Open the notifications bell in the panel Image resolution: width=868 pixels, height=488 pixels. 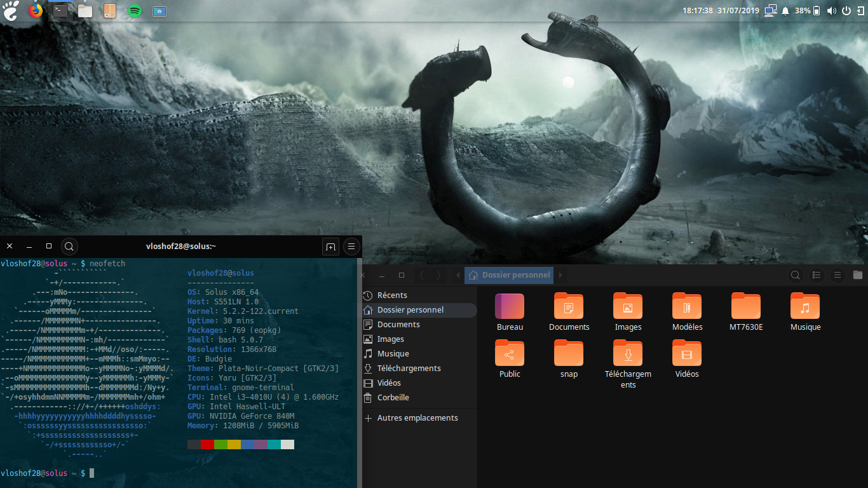click(x=785, y=11)
